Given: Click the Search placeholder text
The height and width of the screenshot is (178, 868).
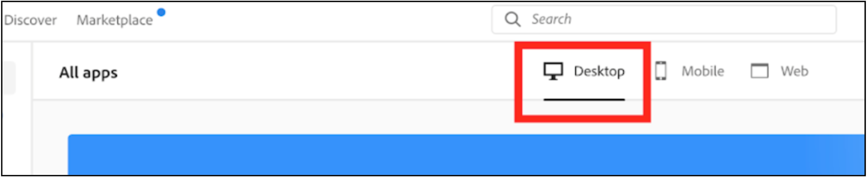Looking at the screenshot, I should (x=552, y=19).
